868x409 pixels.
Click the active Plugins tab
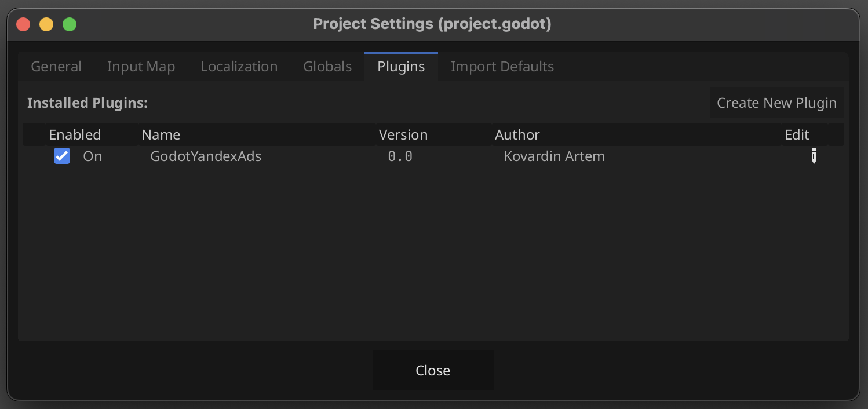pyautogui.click(x=401, y=67)
